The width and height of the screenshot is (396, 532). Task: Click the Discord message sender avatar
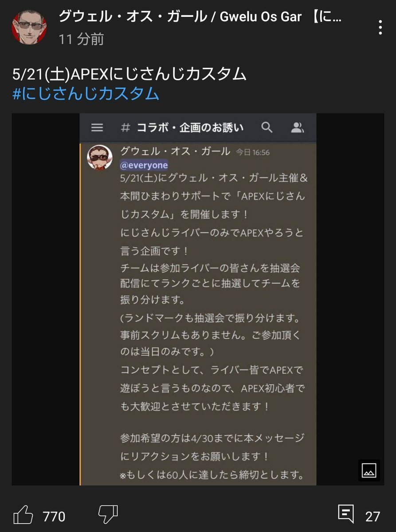100,157
